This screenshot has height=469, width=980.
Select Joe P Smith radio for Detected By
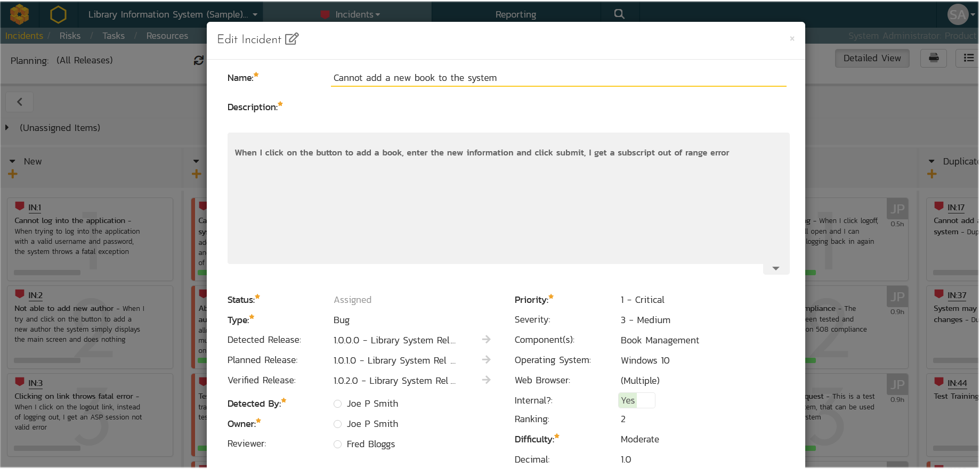[x=337, y=404]
